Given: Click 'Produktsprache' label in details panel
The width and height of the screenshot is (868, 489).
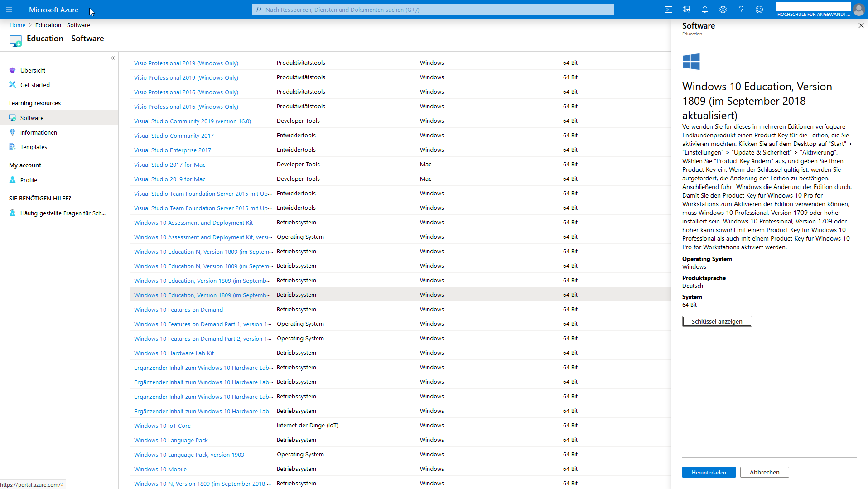Looking at the screenshot, I should tap(704, 278).
